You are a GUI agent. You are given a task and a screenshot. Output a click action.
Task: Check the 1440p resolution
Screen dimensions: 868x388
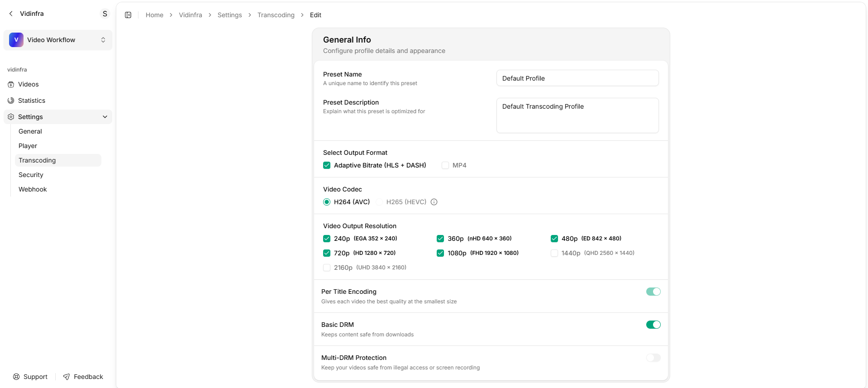coord(554,253)
